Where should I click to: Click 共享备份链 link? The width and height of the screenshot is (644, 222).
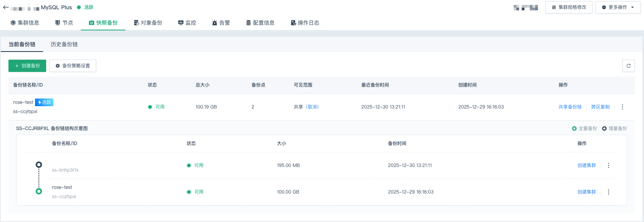tap(570, 107)
